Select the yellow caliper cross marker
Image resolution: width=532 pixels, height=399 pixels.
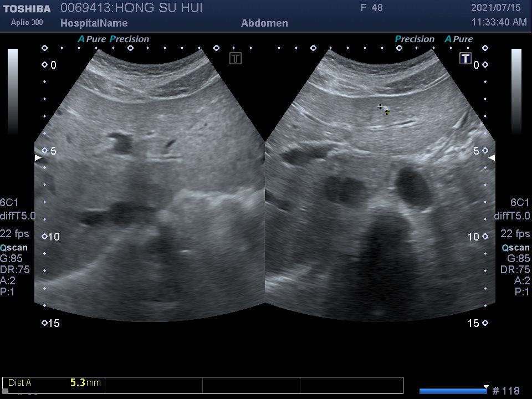(x=387, y=112)
